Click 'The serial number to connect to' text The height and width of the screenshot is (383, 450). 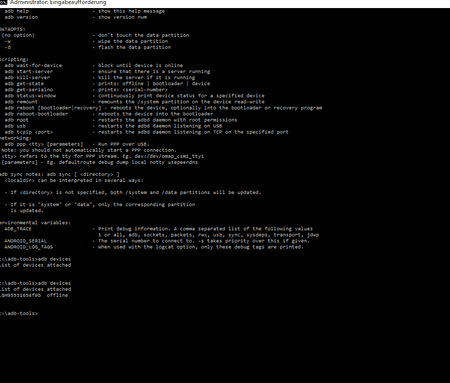pyautogui.click(x=204, y=241)
